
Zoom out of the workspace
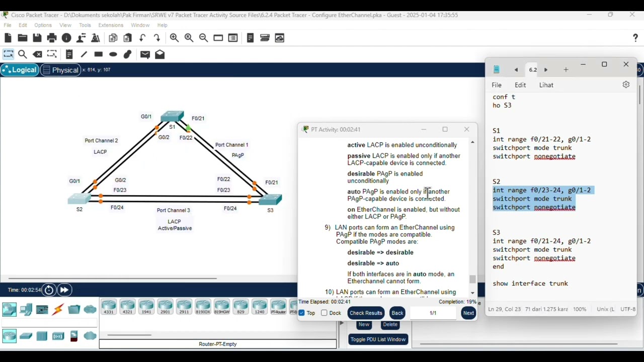click(x=203, y=38)
